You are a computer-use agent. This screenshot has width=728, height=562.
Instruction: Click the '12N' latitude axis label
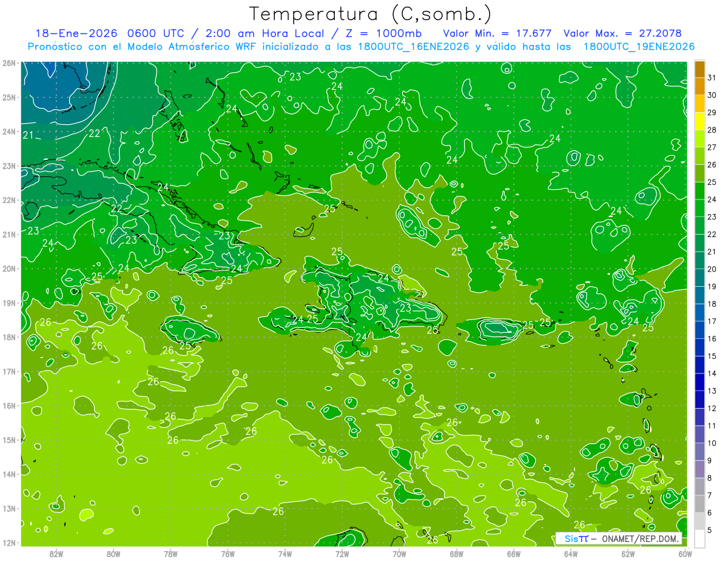[10, 543]
